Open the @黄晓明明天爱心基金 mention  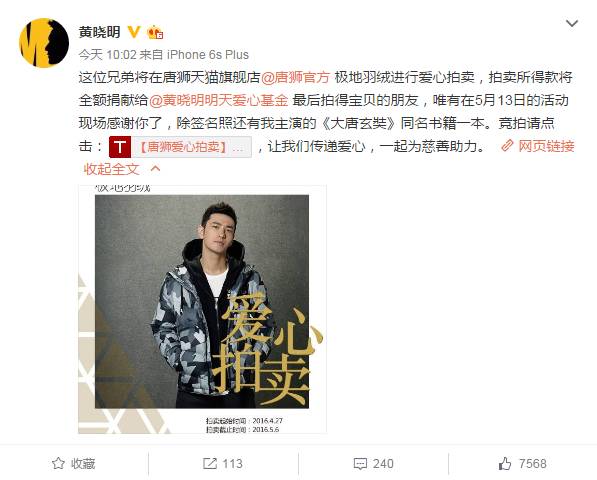[219, 100]
